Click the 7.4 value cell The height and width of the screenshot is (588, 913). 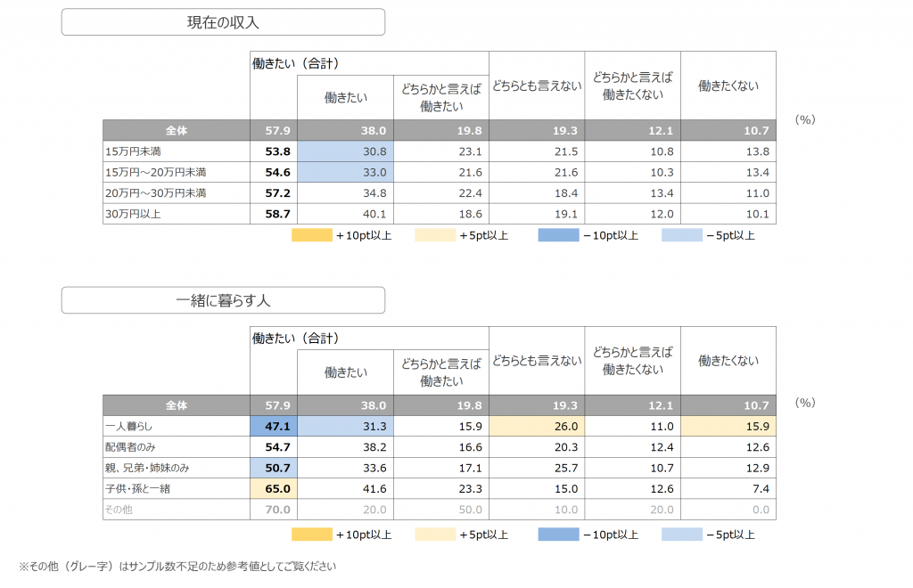pyautogui.click(x=728, y=488)
